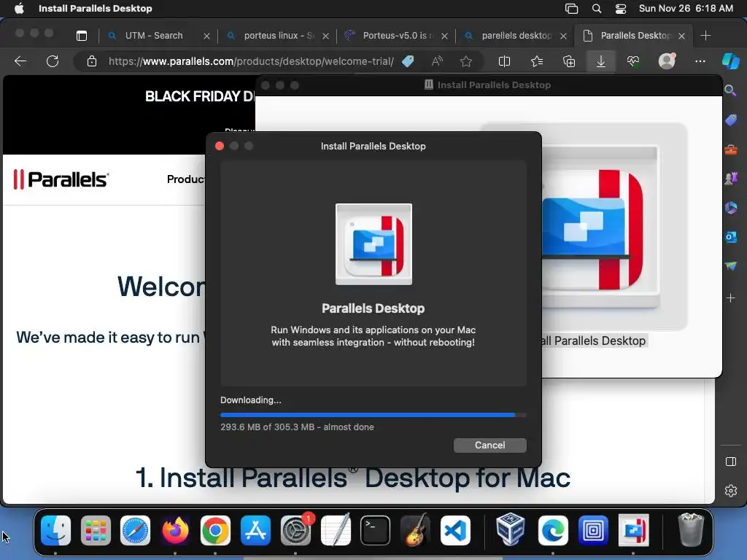747x560 pixels.
Task: Click the screen mirroring icon in menu bar
Action: click(571, 9)
